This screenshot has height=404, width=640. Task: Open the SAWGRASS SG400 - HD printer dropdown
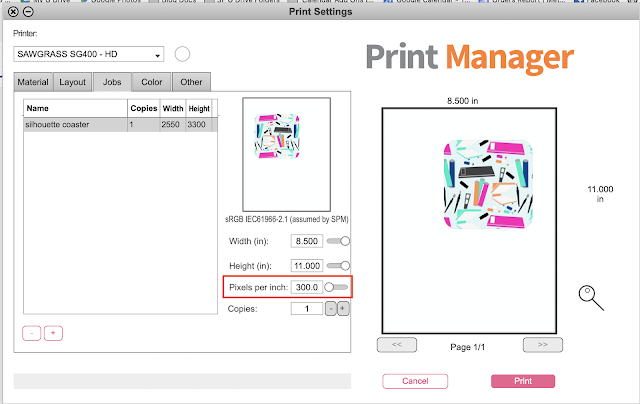click(89, 54)
